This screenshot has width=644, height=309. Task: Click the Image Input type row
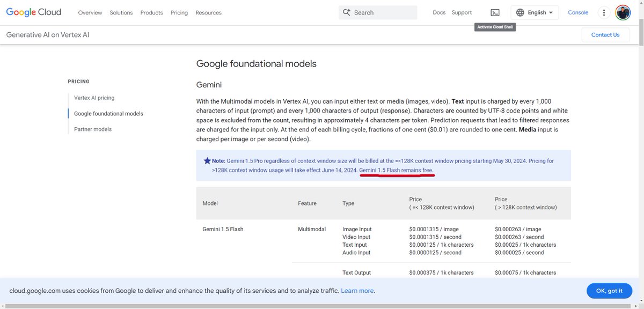[357, 229]
